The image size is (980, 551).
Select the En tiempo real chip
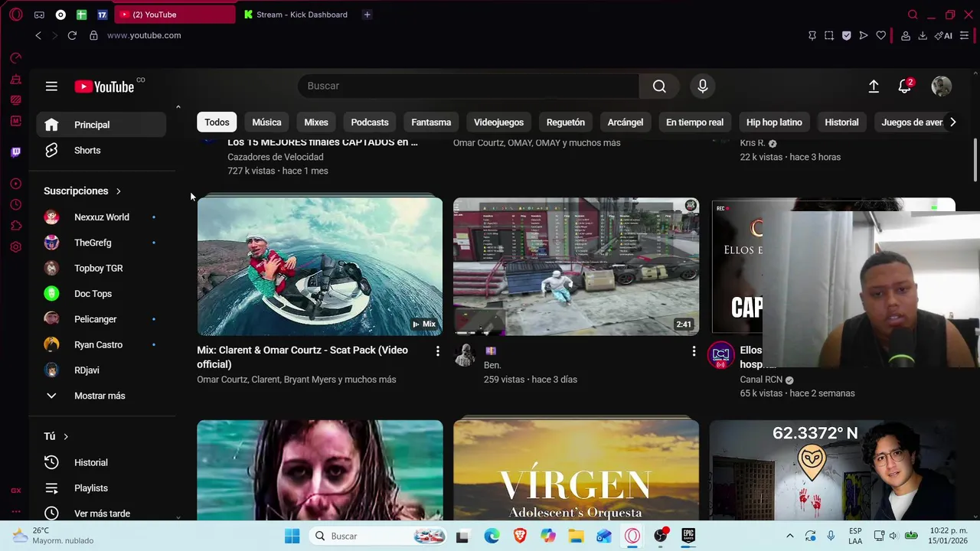point(694,122)
